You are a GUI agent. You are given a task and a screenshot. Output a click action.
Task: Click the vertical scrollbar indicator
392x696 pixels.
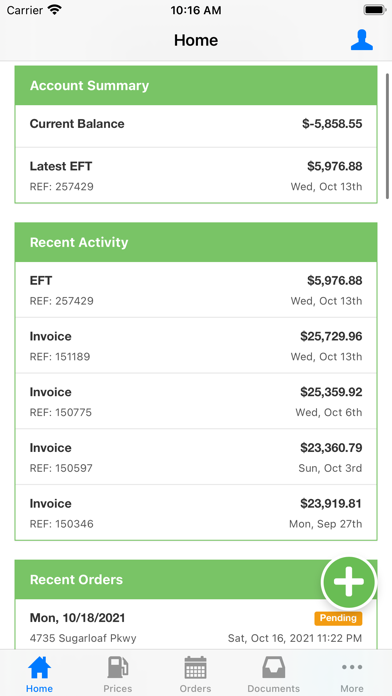pyautogui.click(x=388, y=136)
